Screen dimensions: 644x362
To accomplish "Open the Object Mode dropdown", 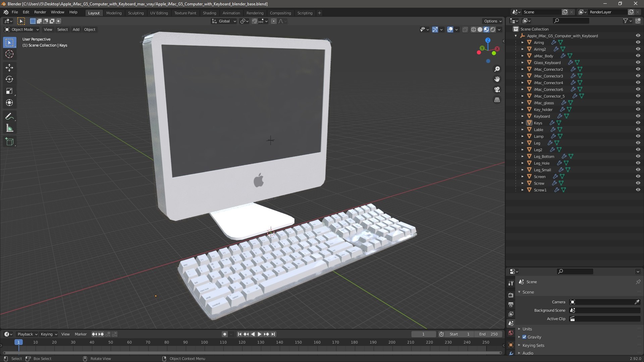I will point(22,29).
